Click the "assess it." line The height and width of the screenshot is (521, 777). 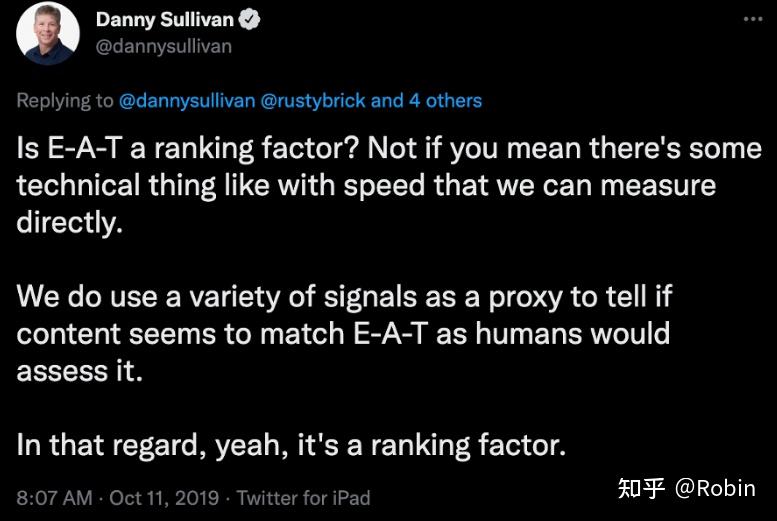(79, 371)
